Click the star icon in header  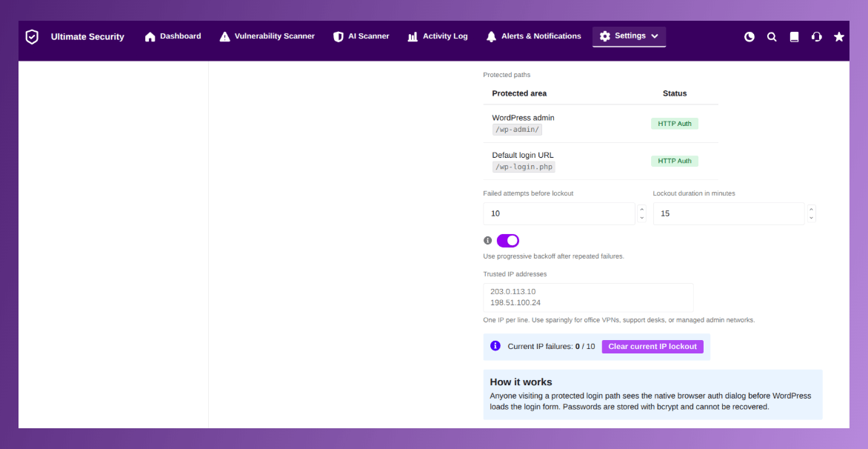[x=839, y=37]
